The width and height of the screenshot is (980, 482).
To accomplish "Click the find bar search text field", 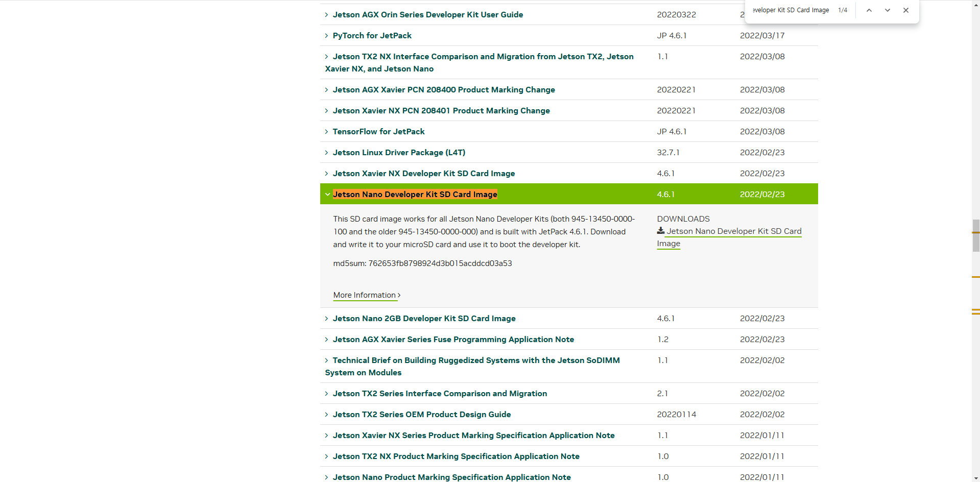I will click(791, 10).
